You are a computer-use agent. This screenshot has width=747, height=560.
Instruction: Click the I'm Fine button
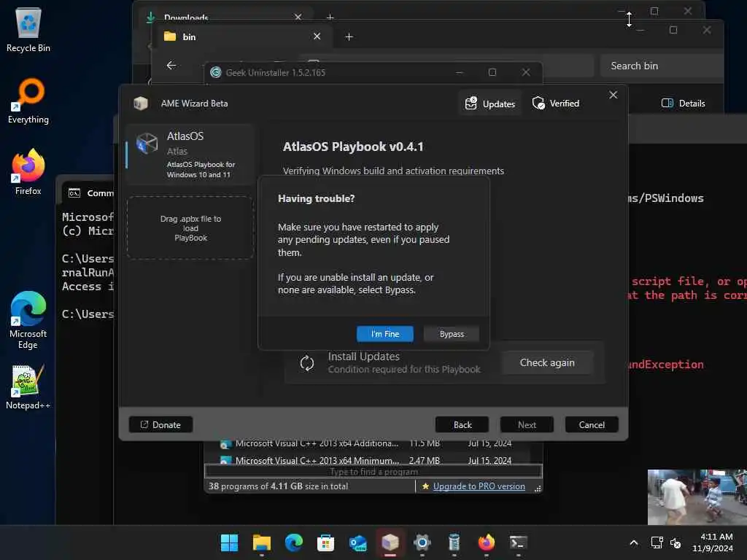(x=385, y=334)
